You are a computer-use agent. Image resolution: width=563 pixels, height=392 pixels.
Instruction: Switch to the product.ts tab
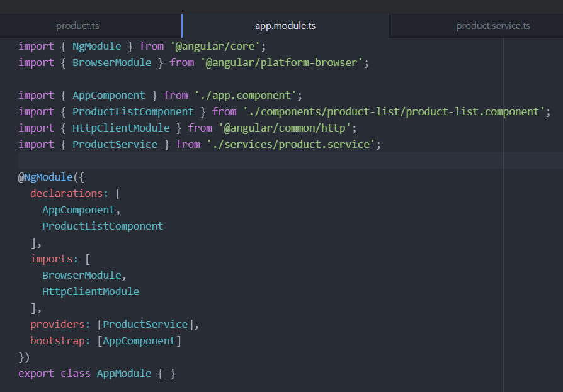pos(77,26)
